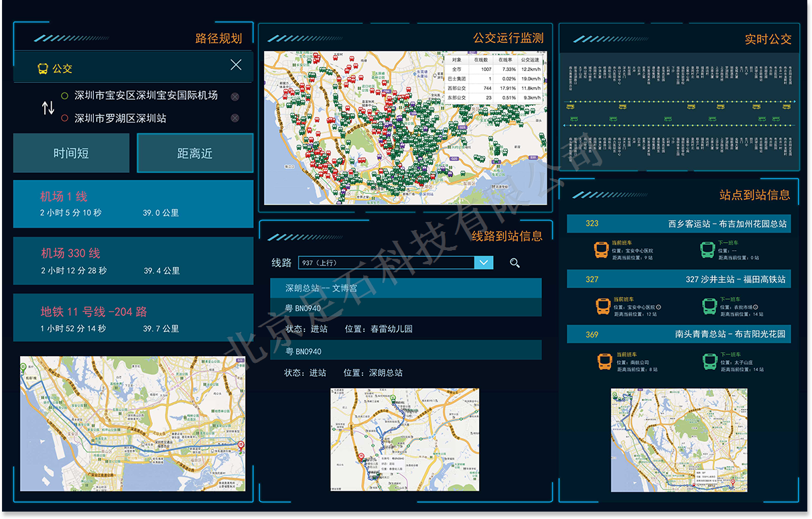This screenshot has height=519, width=812.
Task: Click green next-bus icon for route 327
Action: 709,306
